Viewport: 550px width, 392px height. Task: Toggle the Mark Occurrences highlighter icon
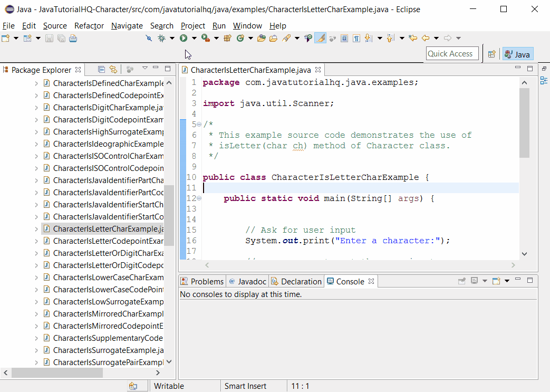[x=320, y=37]
